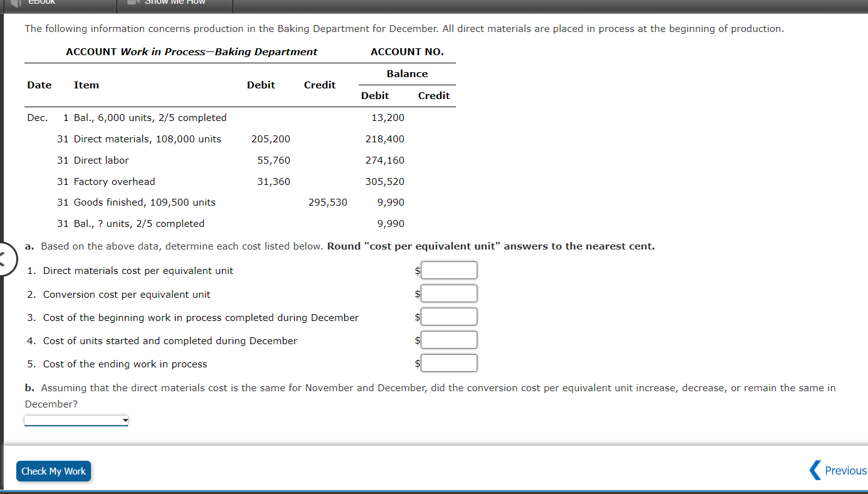
Task: Click the Previous chevron arrow icon
Action: coord(815,470)
